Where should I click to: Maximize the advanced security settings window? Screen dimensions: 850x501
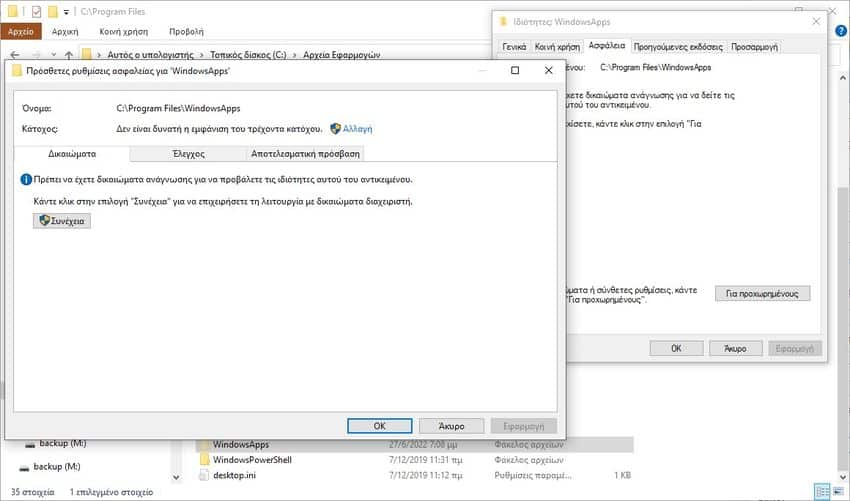coord(515,70)
